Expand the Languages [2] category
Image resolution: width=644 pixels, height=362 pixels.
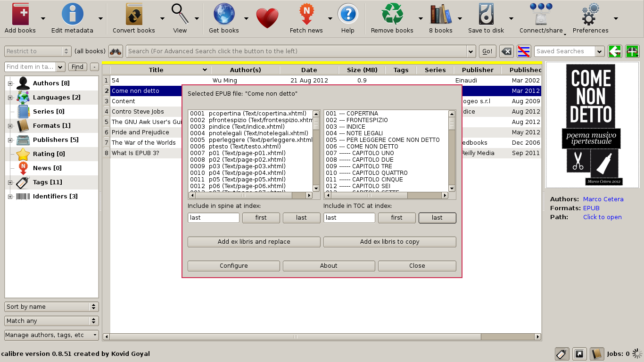pos(10,98)
